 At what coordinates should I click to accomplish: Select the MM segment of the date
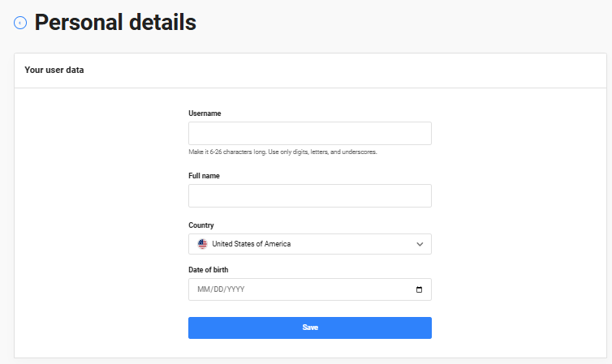coord(202,289)
